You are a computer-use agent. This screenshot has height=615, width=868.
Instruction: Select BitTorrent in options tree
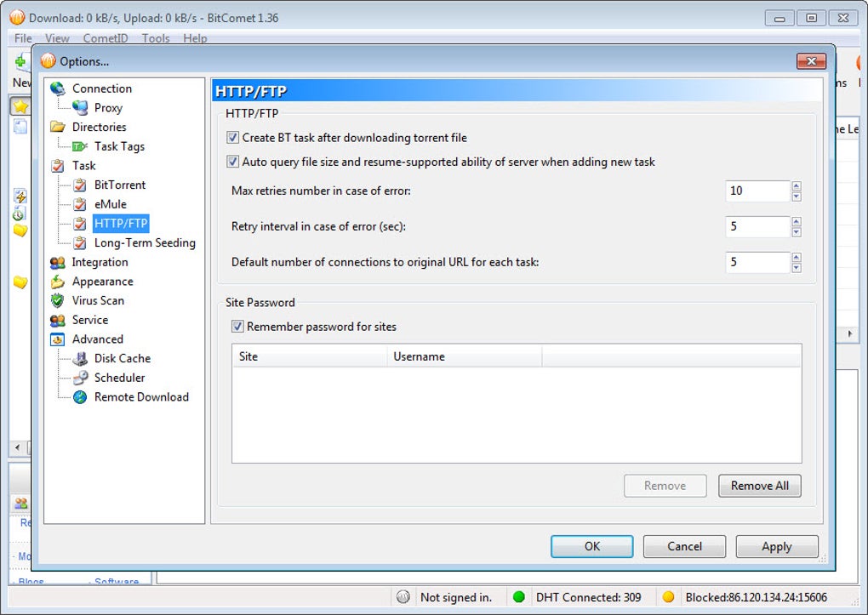point(120,185)
